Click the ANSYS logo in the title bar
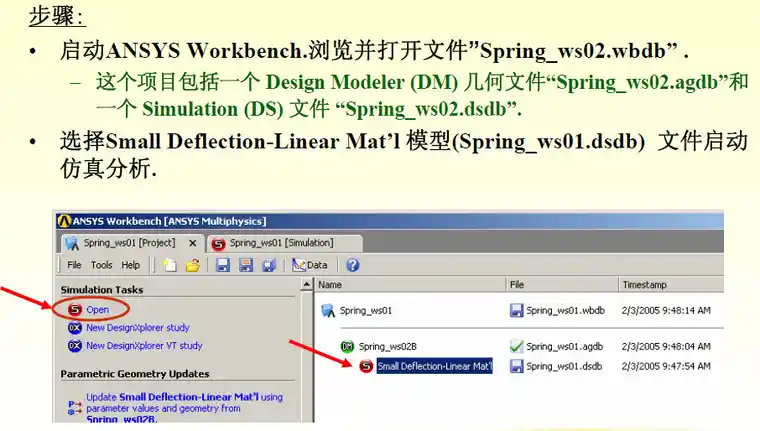Image resolution: width=760 pixels, height=431 pixels. coord(64,221)
